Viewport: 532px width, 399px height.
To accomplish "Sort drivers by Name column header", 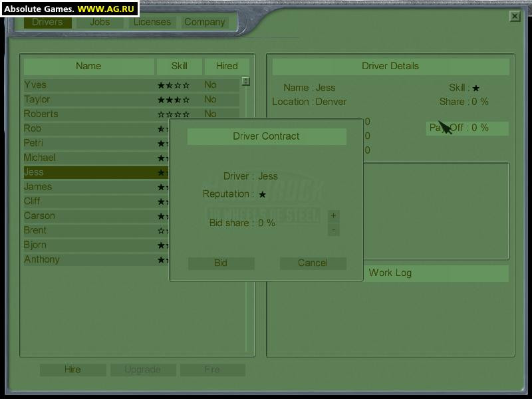I will [88, 66].
